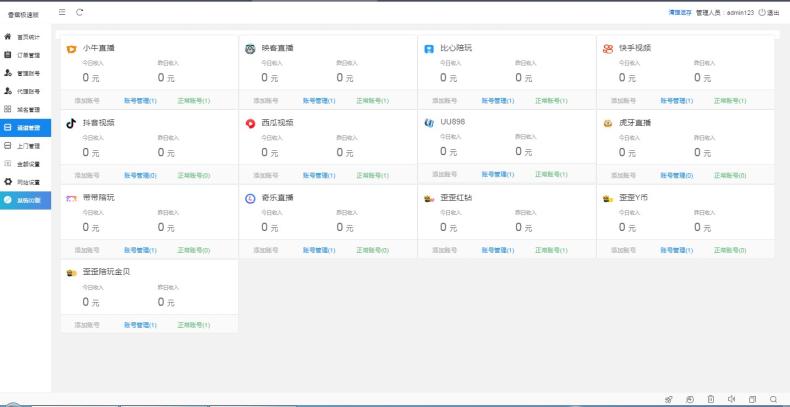Screen dimensions: 790x407
Task: Select the bottom highlighted sidebar menu item
Action: coord(25,200)
